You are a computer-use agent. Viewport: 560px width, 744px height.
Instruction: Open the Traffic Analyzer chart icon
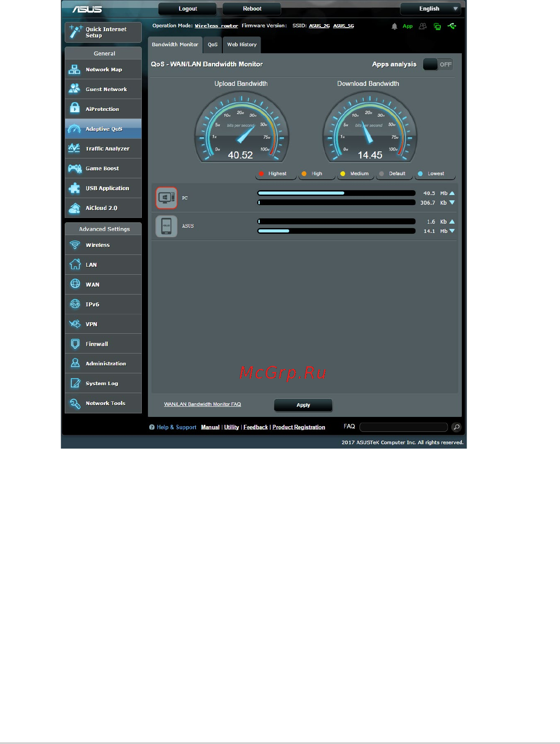pos(74,148)
